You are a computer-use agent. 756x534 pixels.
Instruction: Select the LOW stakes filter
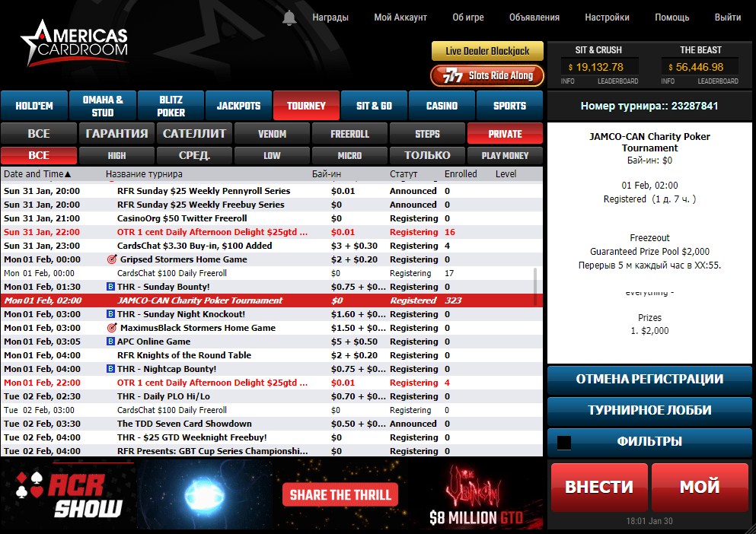coord(272,155)
